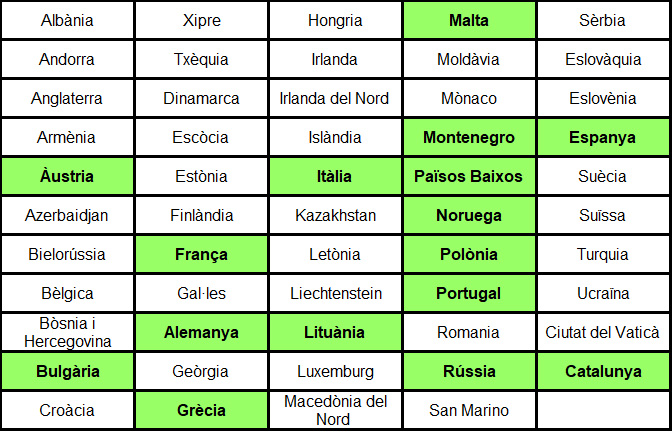Click the Grècia green cell
Viewport: 672px width, 435px height.
[201, 410]
